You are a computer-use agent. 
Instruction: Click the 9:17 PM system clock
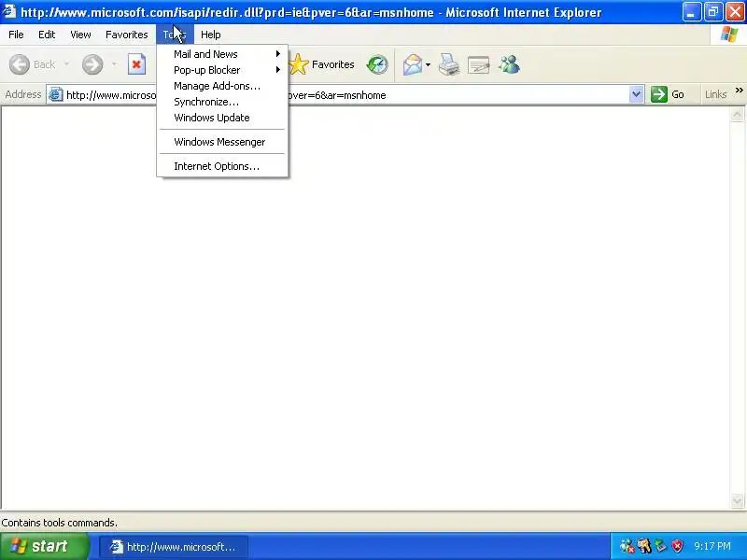point(712,546)
